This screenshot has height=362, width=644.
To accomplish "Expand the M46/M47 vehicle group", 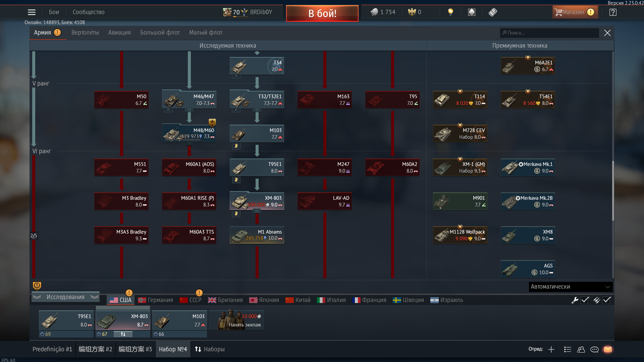I will tap(189, 109).
